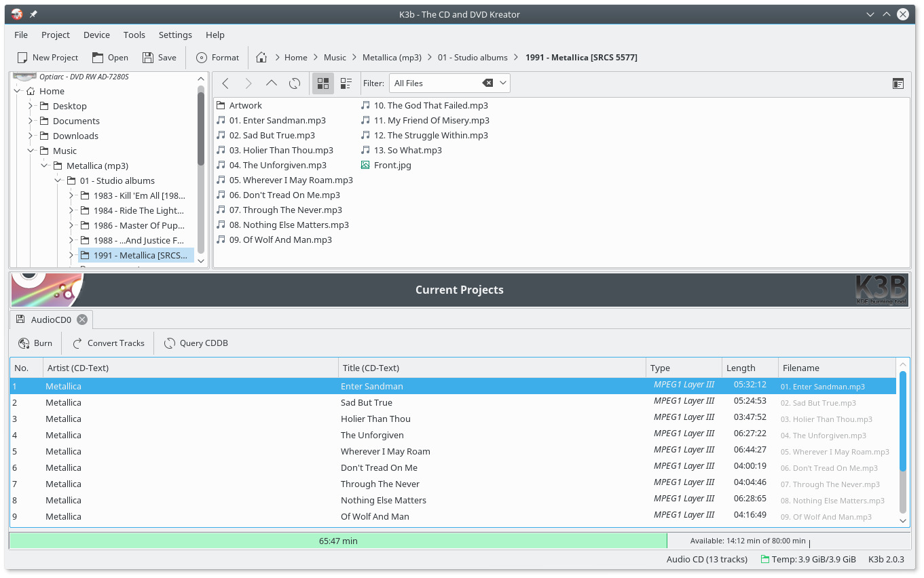Image resolution: width=924 pixels, height=578 pixels.
Task: Click the Home icon in the breadcrumb bar
Action: [x=261, y=58]
